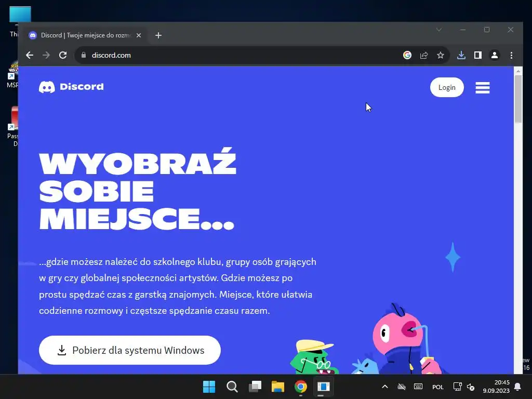Expand the tab search chevron
This screenshot has height=399, width=532.
click(438, 30)
